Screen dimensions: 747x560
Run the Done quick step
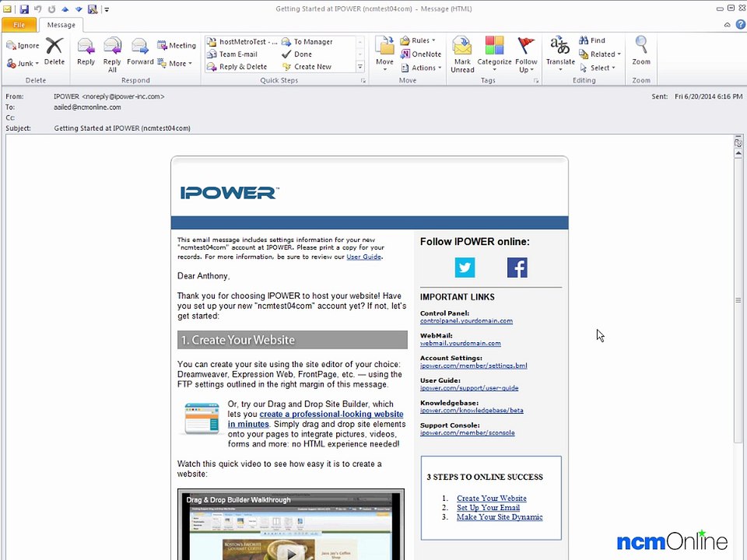pos(296,54)
